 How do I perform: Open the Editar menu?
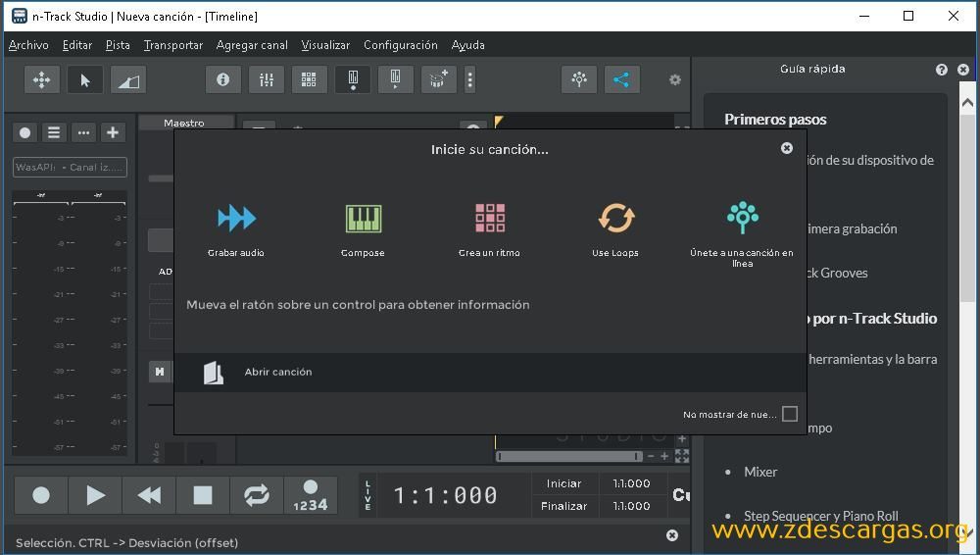tap(77, 45)
